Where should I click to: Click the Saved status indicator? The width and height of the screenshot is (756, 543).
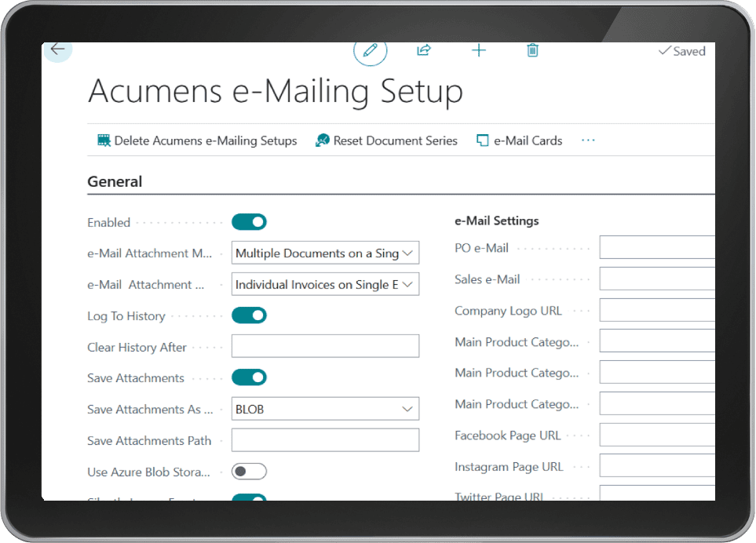(x=682, y=51)
